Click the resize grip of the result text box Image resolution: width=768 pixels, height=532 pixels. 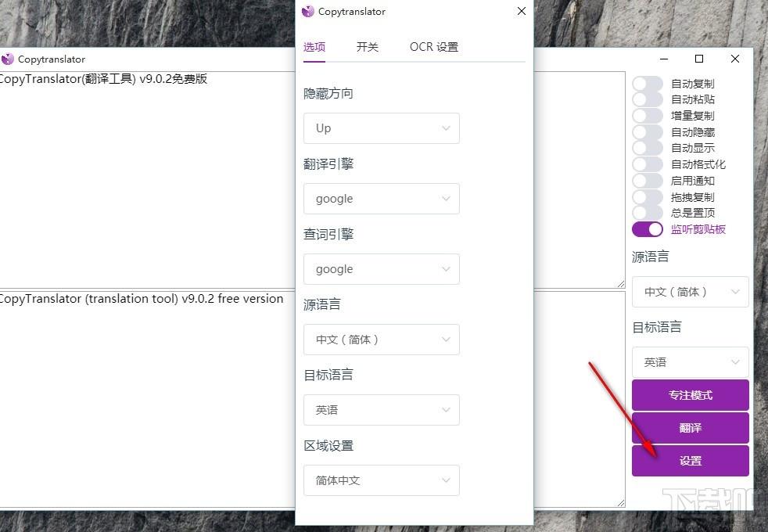[x=621, y=503]
